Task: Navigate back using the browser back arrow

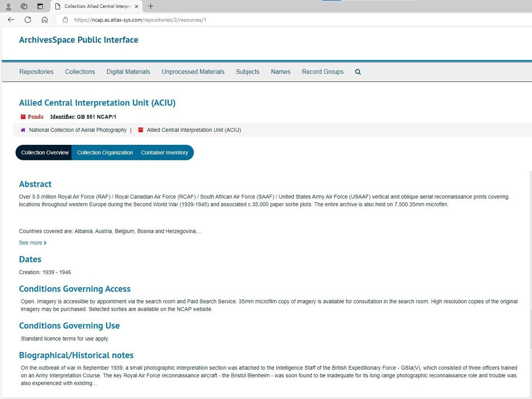Action: pos(10,20)
